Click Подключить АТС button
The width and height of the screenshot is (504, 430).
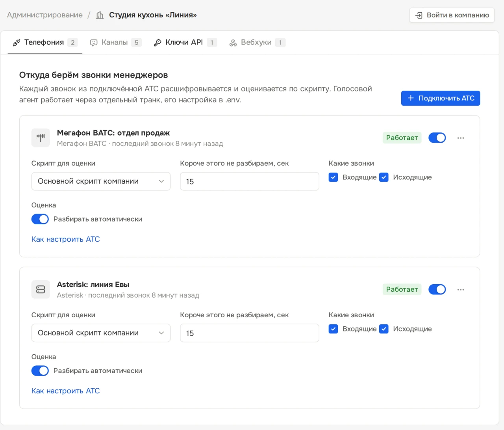441,98
